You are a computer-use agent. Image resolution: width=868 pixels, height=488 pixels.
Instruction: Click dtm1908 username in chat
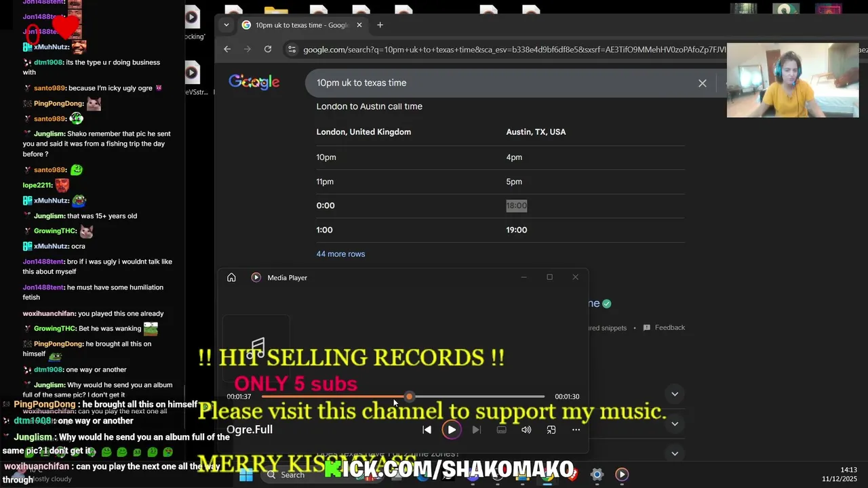[x=48, y=62]
